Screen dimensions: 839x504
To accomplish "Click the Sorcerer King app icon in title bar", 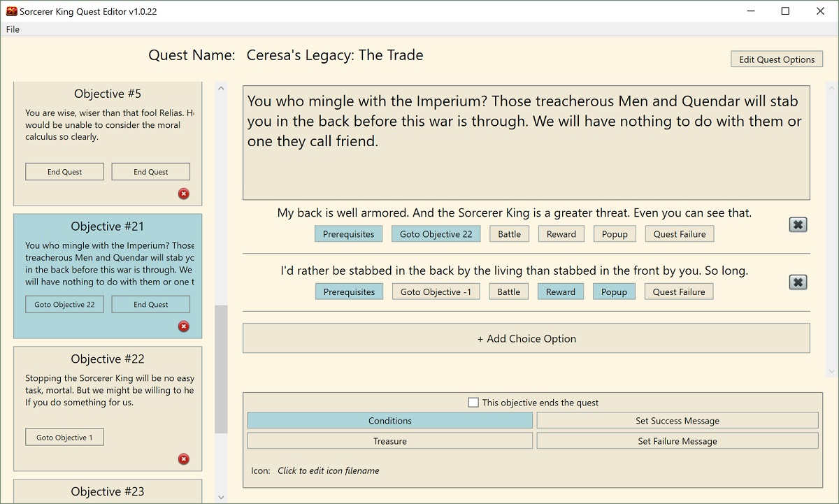I will tap(11, 10).
